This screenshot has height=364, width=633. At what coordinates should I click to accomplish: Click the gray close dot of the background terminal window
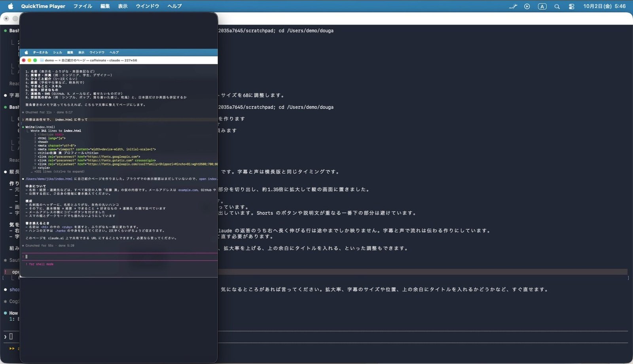pyautogui.click(x=6, y=19)
